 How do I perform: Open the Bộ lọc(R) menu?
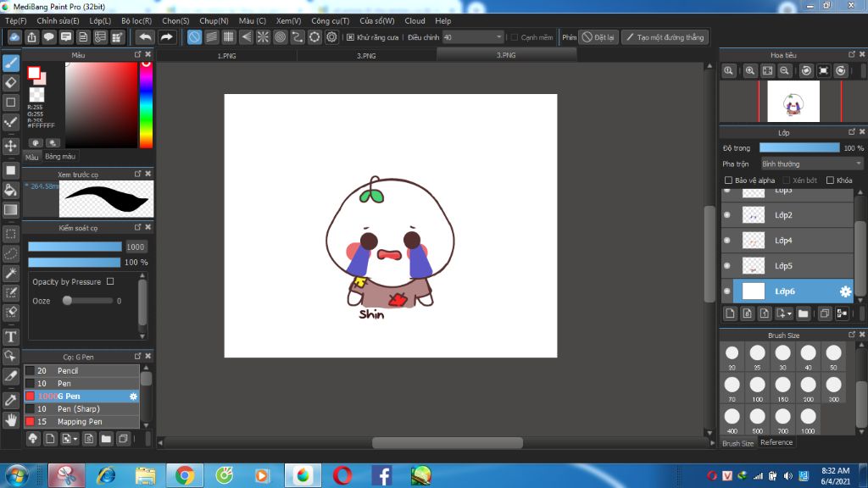(x=136, y=21)
